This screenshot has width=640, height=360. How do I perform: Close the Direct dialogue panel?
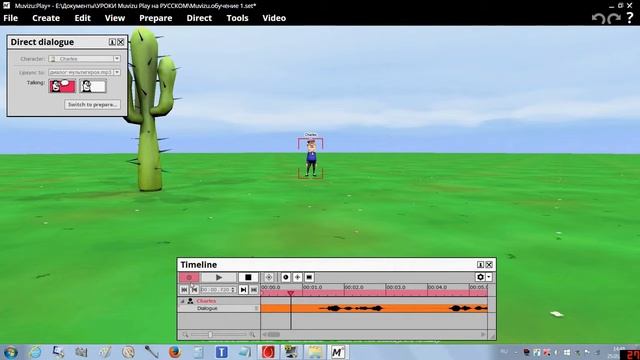point(121,42)
